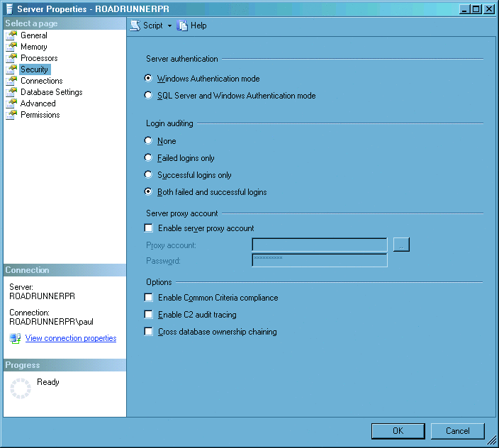Click the Processors page icon
499x448 pixels.
click(x=11, y=58)
